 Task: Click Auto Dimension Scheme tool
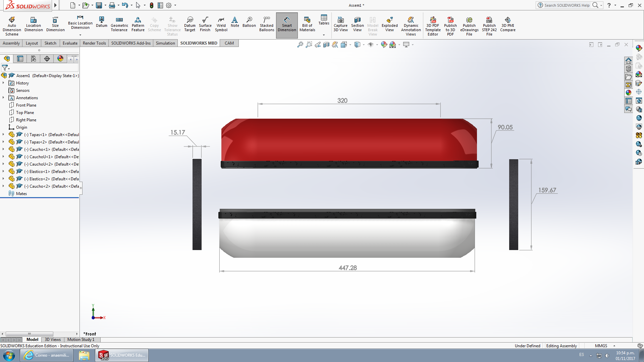[12, 26]
